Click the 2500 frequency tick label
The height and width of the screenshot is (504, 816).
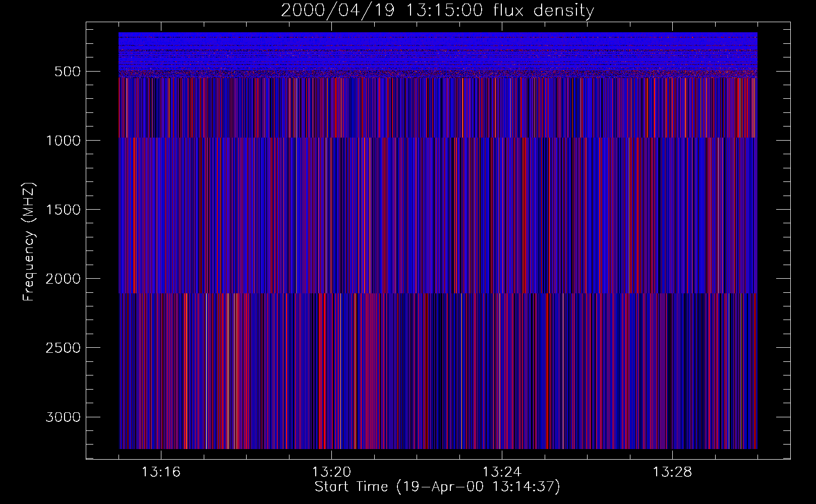[x=63, y=348]
